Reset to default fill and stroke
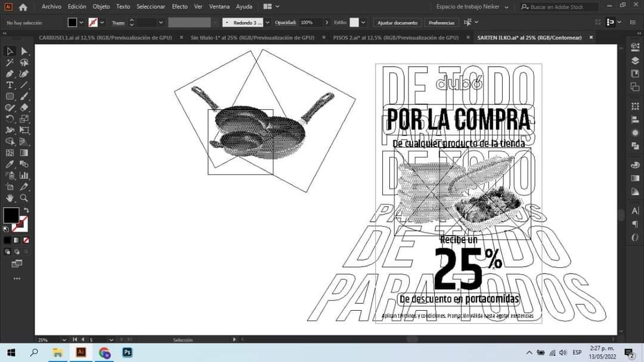This screenshot has height=362, width=644. 6,229
